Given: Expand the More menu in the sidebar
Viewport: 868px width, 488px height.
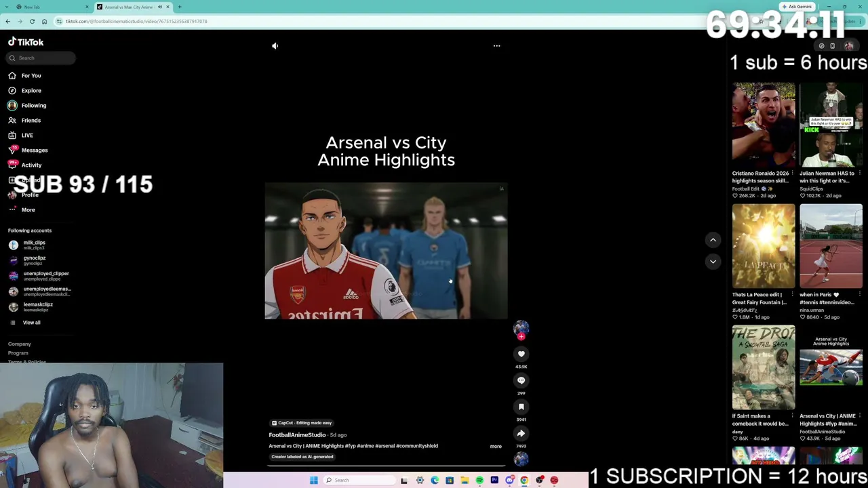Looking at the screenshot, I should pyautogui.click(x=22, y=210).
